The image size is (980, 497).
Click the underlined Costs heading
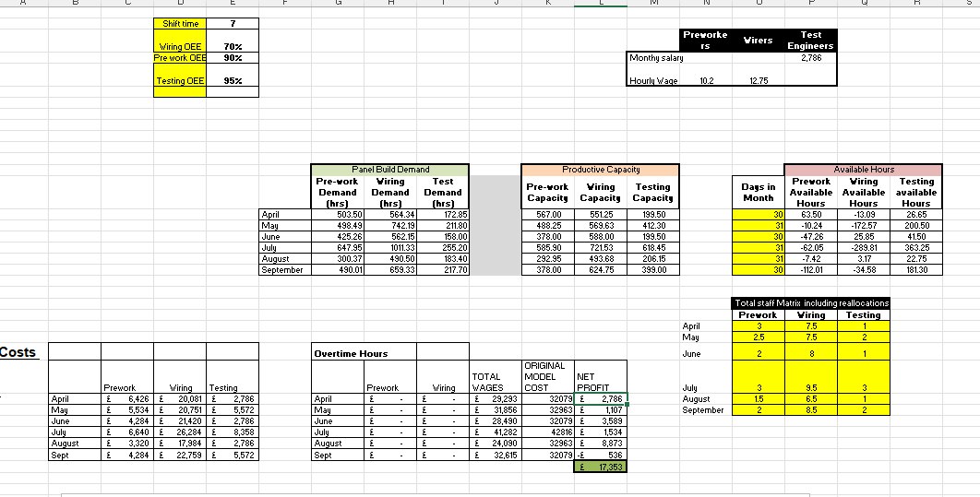[18, 351]
